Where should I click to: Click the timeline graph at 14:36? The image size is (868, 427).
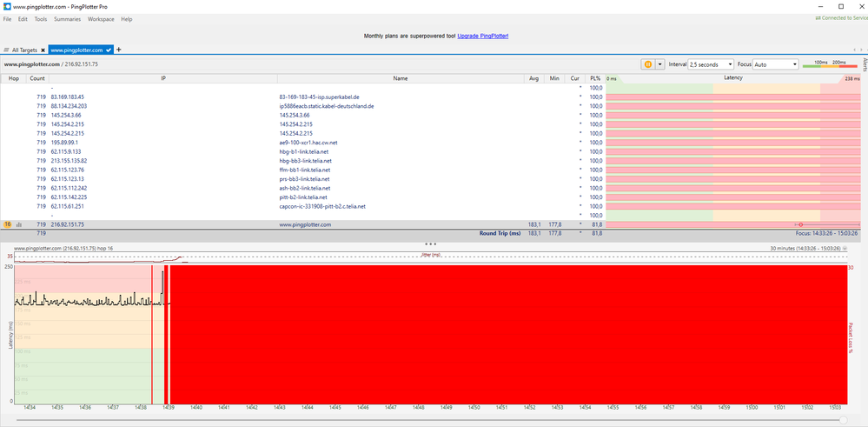coord(84,335)
